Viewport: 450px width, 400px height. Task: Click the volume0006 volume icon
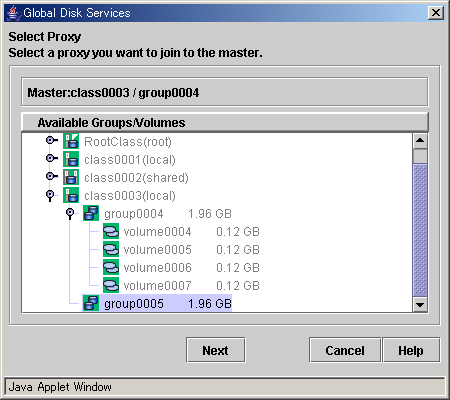coord(111,267)
